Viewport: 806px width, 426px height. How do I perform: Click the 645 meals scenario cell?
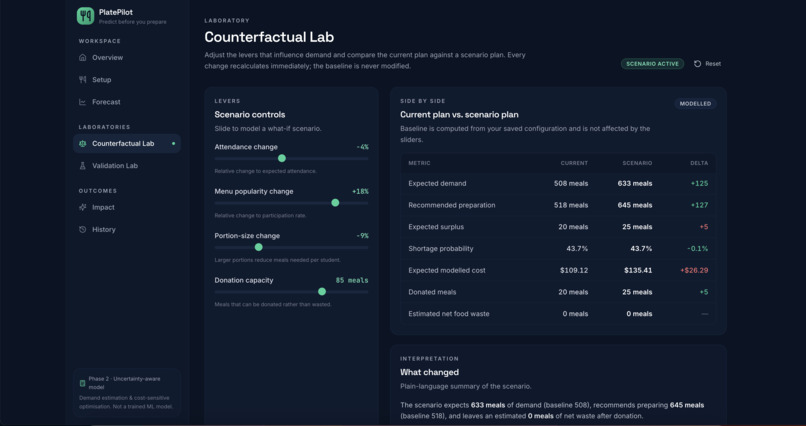click(x=635, y=205)
